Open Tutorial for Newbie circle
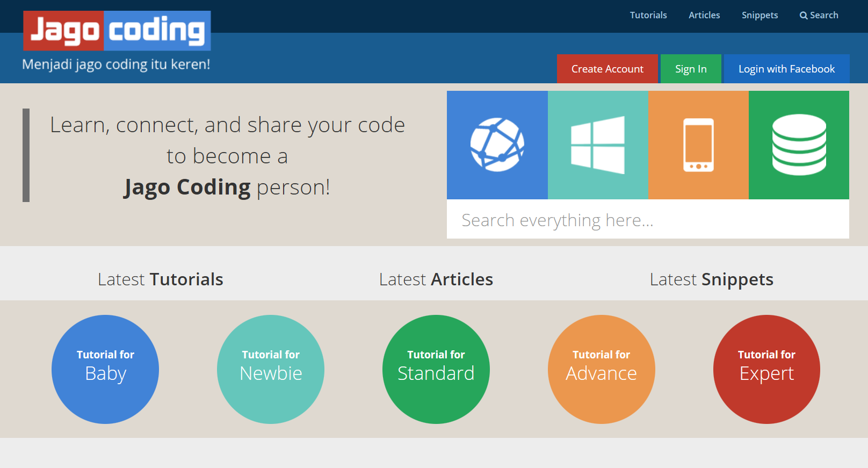The height and width of the screenshot is (468, 868). point(271,369)
